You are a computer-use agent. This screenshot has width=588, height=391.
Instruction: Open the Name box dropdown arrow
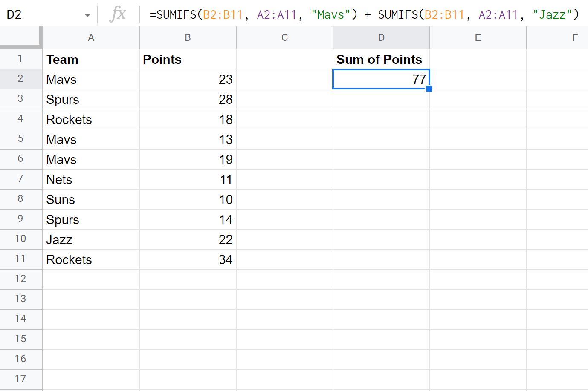coord(87,15)
